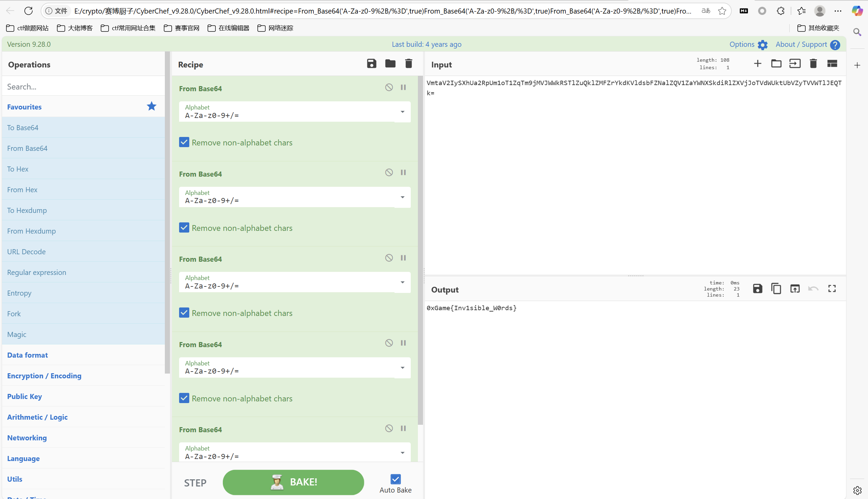868x499 pixels.
Task: Set breakpoint on second From Base64
Action: 403,173
